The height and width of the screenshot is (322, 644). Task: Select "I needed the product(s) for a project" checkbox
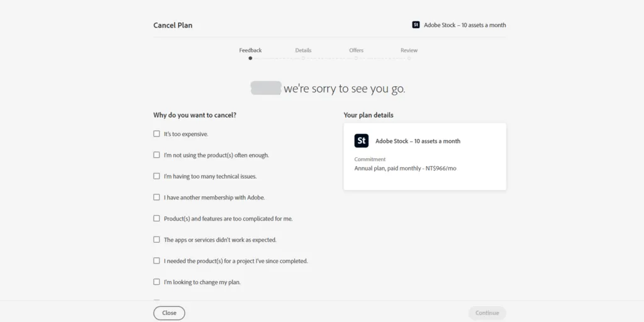pos(157,261)
